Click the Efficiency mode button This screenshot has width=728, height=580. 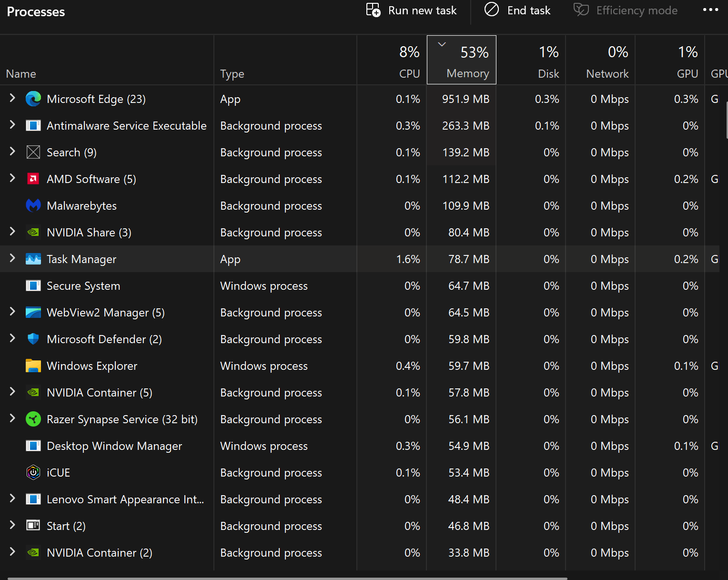click(x=625, y=10)
